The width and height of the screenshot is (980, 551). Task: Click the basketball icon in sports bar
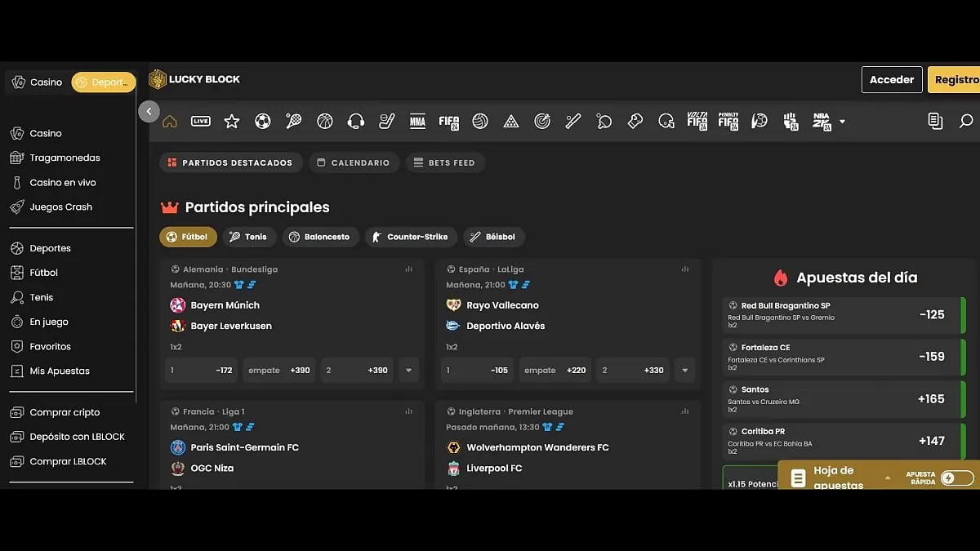point(325,122)
